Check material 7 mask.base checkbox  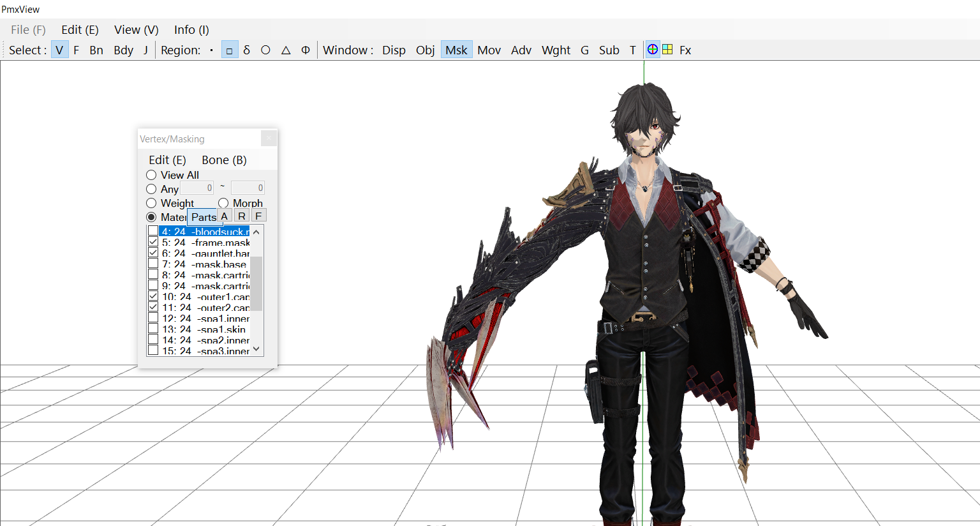(153, 264)
